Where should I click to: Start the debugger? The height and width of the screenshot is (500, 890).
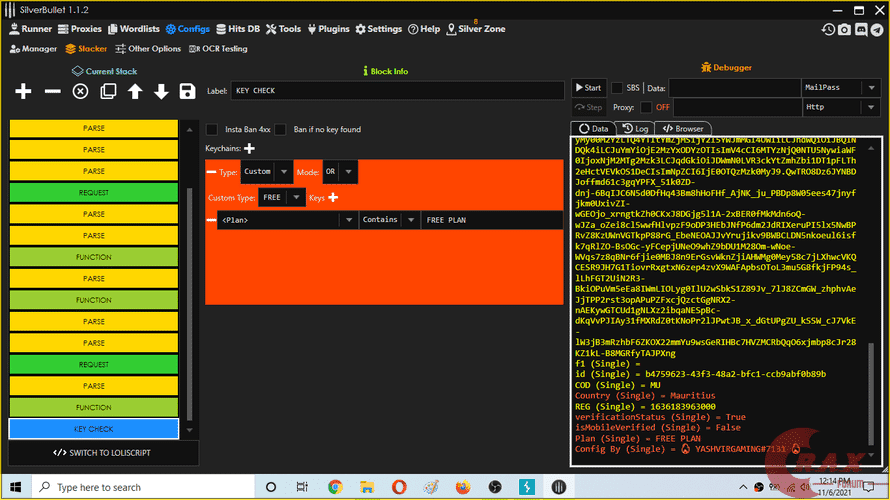click(x=589, y=88)
